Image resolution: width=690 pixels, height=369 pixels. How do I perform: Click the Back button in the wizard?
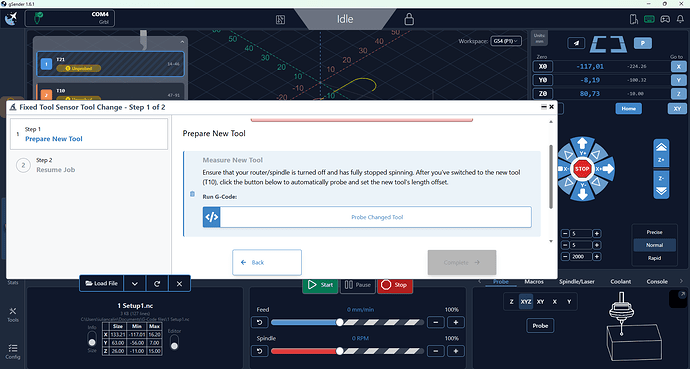pyautogui.click(x=267, y=262)
